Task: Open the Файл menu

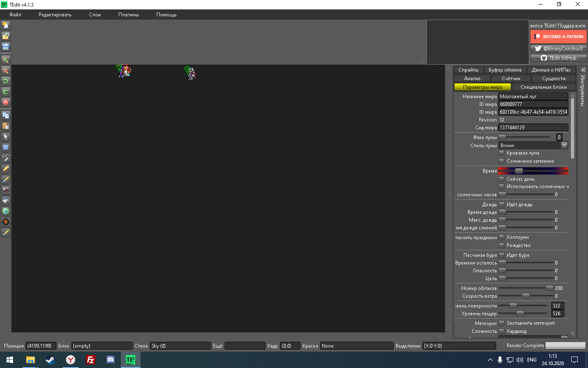Action: coord(16,15)
